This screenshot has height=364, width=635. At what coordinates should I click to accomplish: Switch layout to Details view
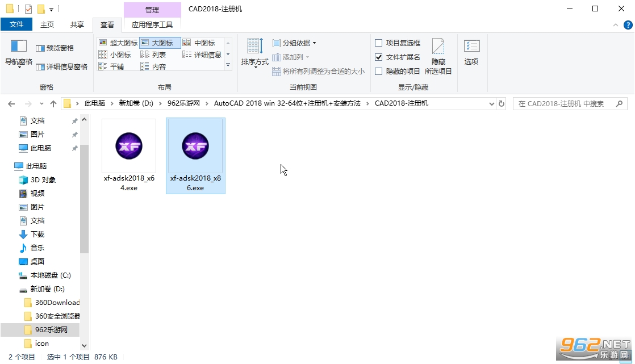click(x=202, y=55)
